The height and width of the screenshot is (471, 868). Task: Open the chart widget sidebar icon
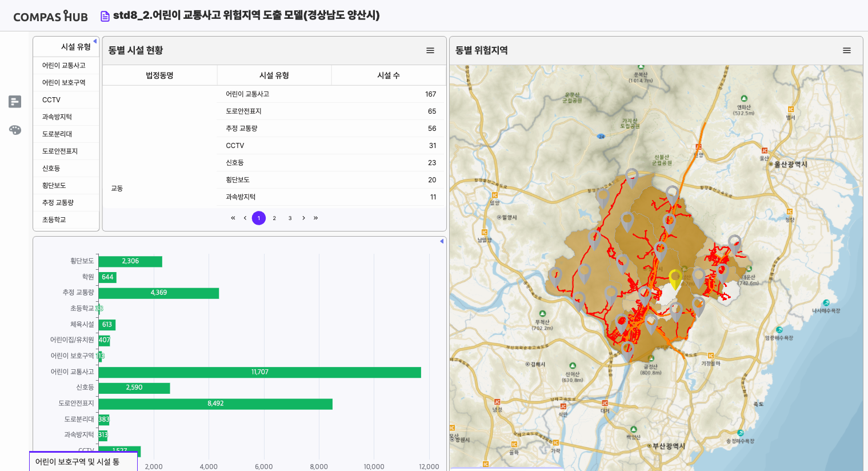[x=15, y=102]
